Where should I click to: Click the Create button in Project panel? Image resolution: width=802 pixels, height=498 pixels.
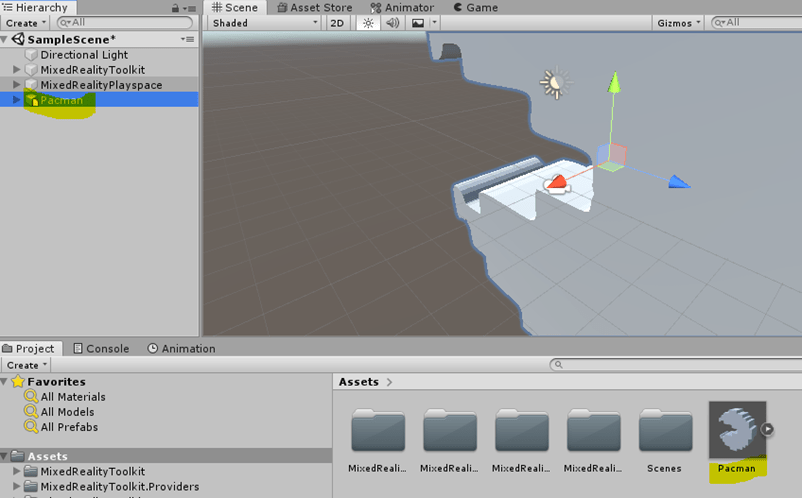coord(24,365)
